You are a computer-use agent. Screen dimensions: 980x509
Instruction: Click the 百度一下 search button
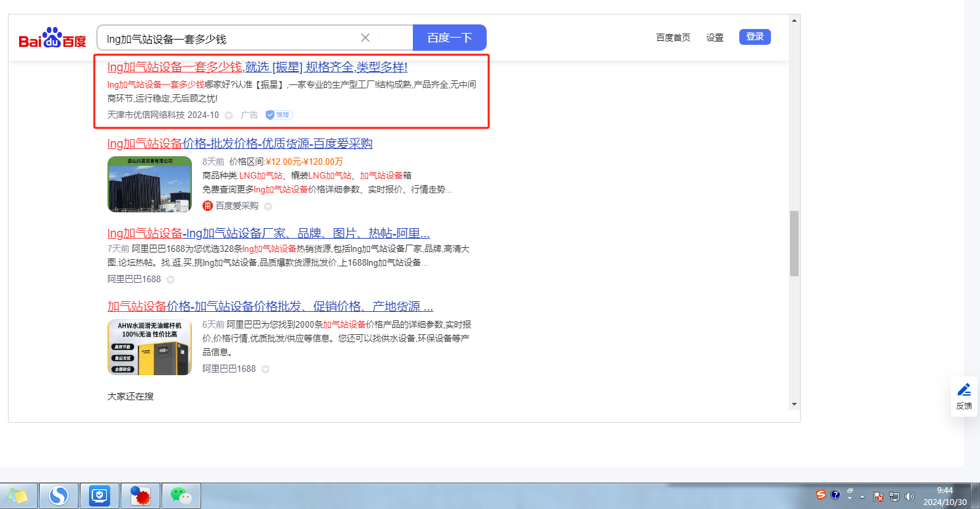[450, 38]
